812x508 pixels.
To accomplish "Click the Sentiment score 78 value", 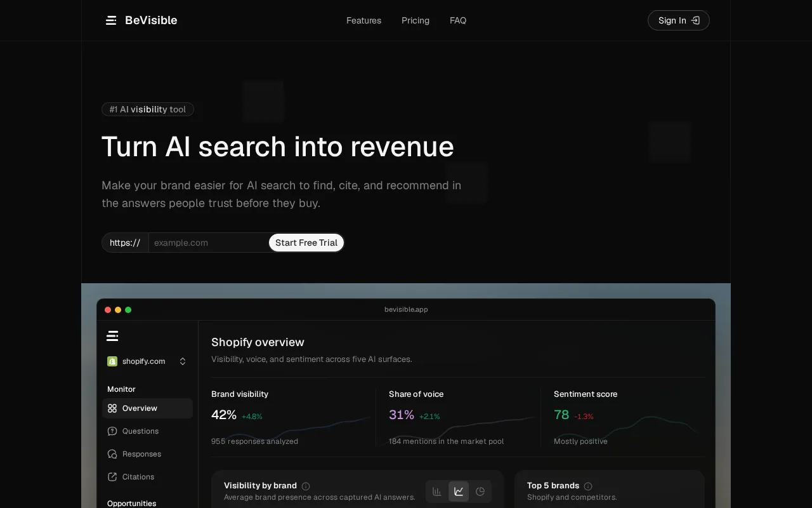I will pos(561,415).
